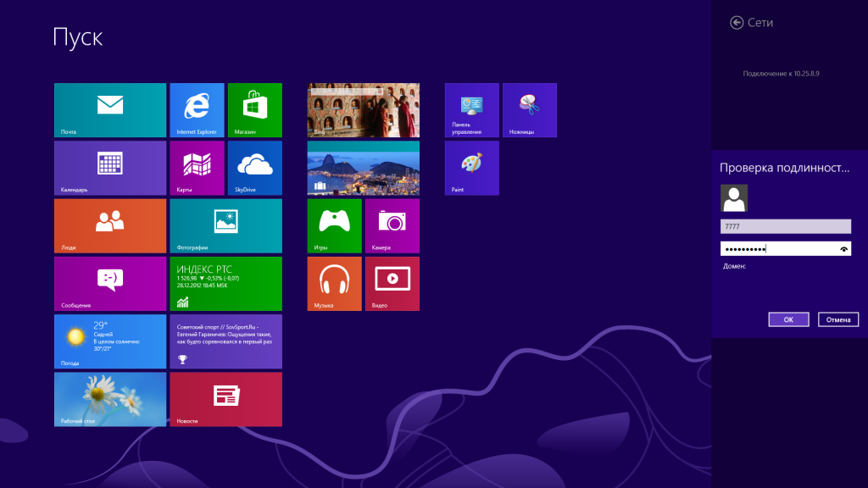Open the Mail (Почта) tile
Image resolution: width=868 pixels, height=488 pixels.
[110, 110]
